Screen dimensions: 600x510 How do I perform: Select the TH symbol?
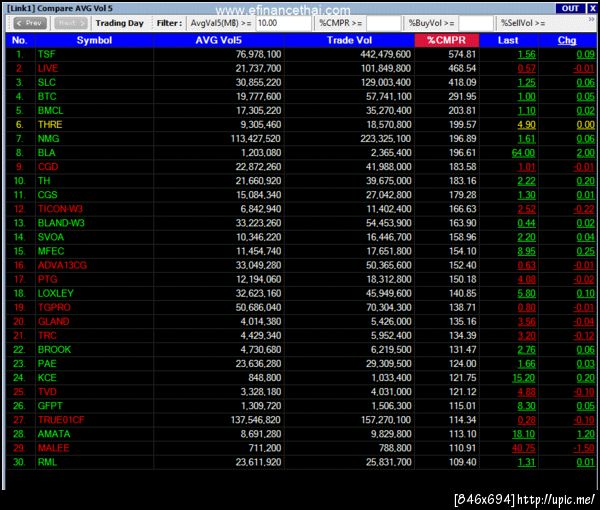click(x=44, y=181)
